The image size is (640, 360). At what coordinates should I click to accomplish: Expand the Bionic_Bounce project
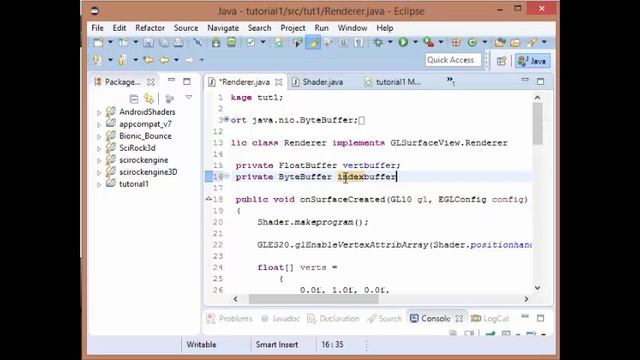(99, 136)
